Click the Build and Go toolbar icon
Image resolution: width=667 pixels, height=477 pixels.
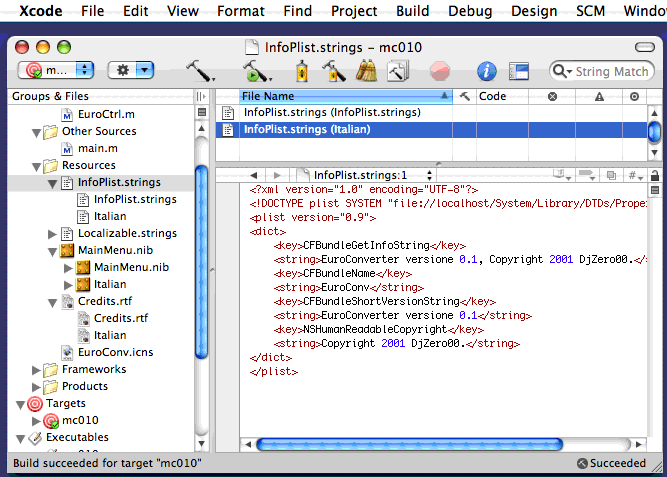[x=256, y=71]
